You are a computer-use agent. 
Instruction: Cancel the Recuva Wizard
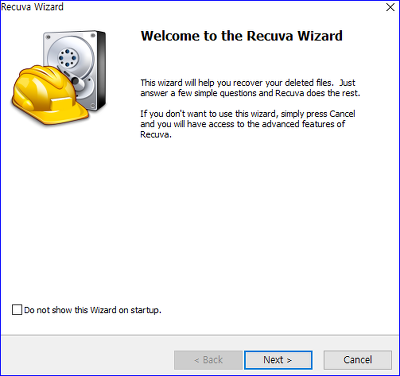[358, 360]
